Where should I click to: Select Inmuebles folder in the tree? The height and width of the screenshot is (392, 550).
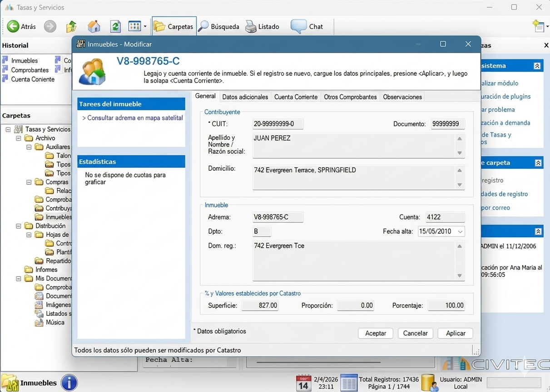54,217
